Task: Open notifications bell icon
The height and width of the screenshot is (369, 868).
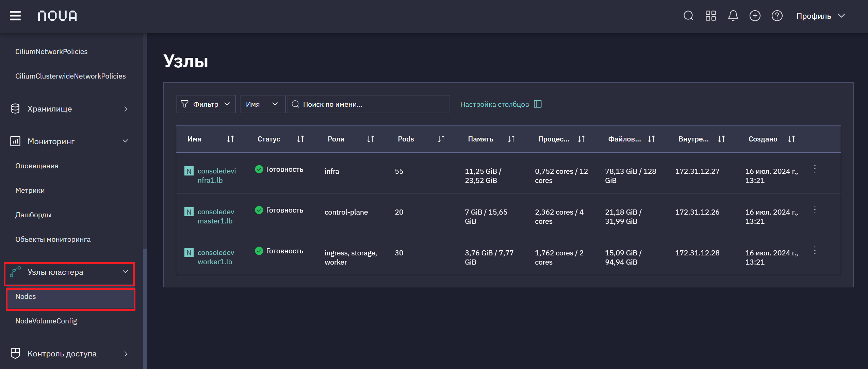Action: tap(733, 16)
